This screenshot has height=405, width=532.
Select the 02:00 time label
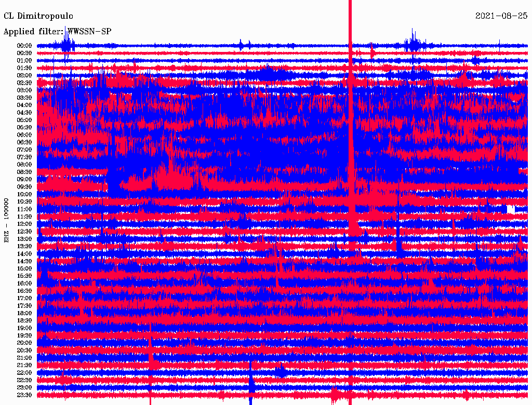pyautogui.click(x=24, y=75)
